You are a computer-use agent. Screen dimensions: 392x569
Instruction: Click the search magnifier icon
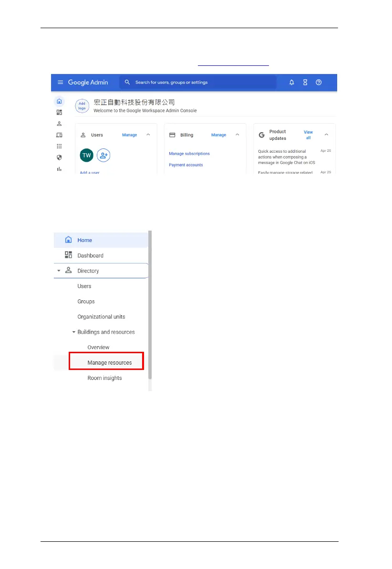pyautogui.click(x=127, y=83)
